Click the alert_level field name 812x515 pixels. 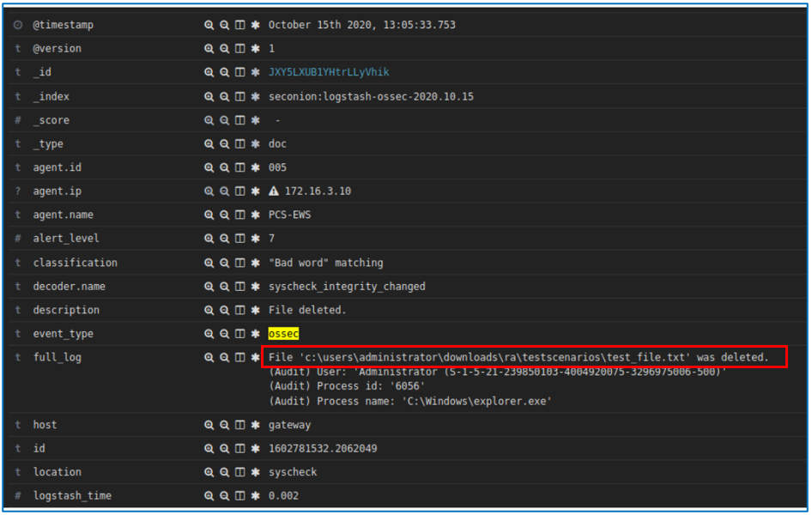click(66, 239)
